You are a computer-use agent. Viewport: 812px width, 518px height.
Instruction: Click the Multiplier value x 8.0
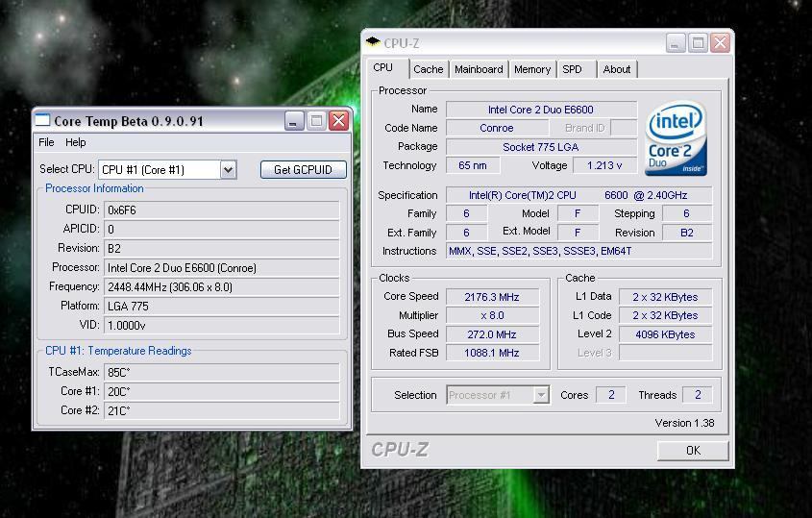point(492,315)
